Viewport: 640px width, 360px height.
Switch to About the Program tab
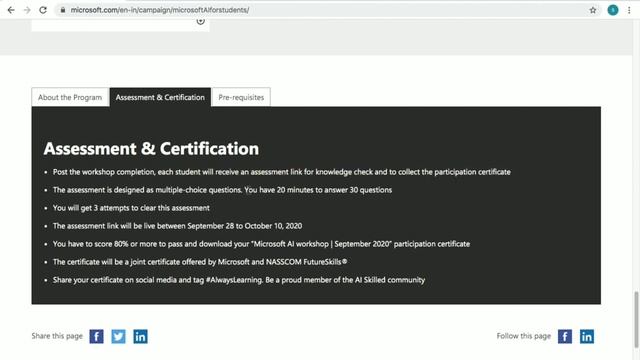tap(70, 97)
